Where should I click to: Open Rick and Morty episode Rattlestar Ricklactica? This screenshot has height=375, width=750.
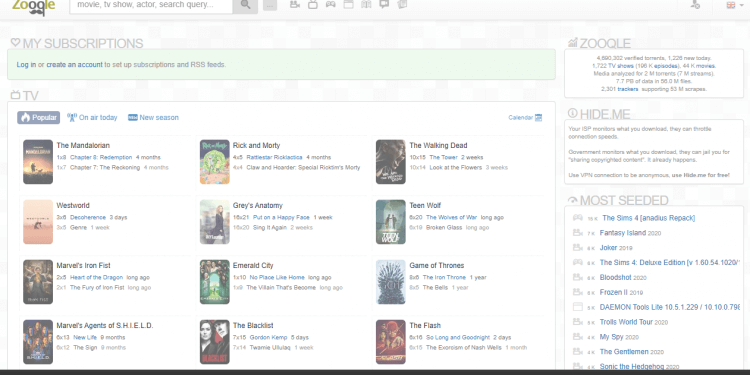point(275,157)
